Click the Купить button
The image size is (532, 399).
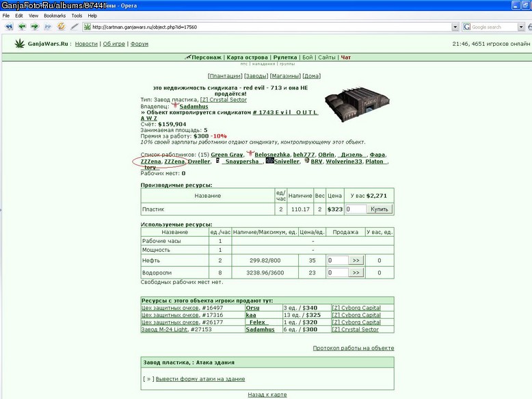coord(380,209)
